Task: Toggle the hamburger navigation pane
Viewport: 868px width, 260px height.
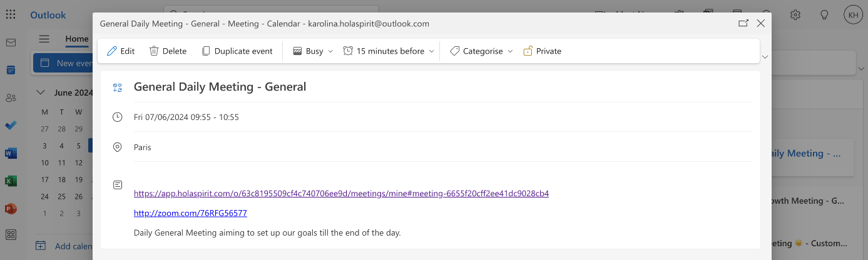Action: 44,39
